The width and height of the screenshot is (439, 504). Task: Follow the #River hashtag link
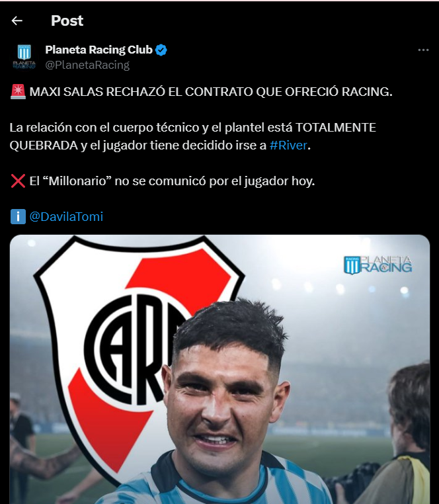(288, 146)
